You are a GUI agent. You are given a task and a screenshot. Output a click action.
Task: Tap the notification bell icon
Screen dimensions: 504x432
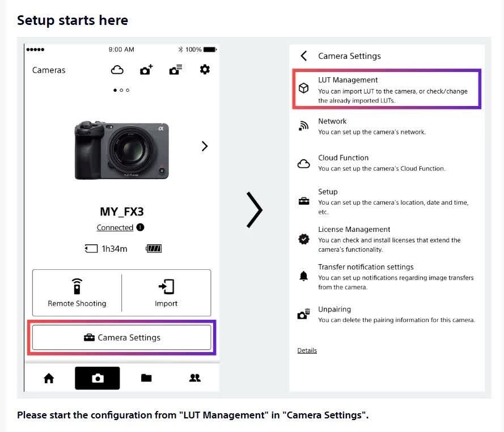[304, 276]
